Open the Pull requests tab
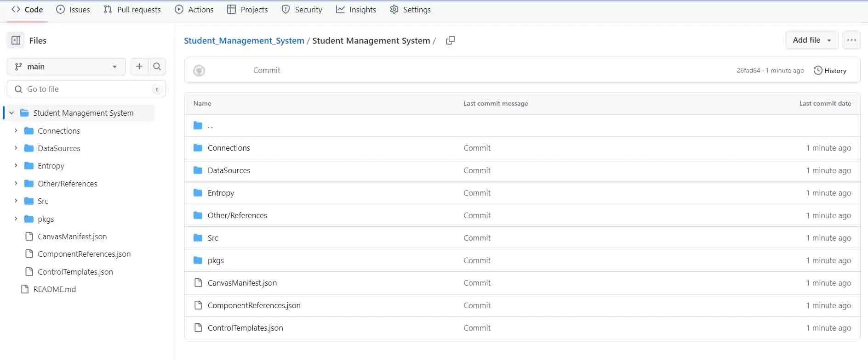The width and height of the screenshot is (868, 360). 132,10
